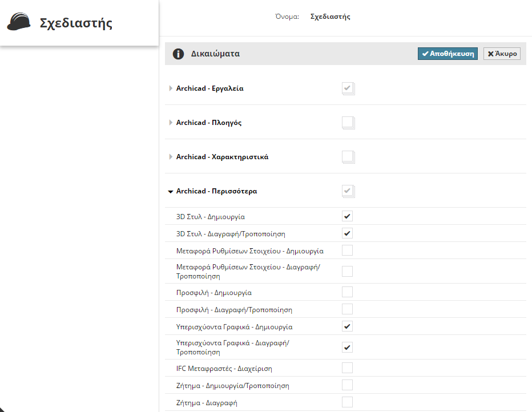Click the Αποθήκευση save button
532x412 pixels.
click(x=448, y=54)
